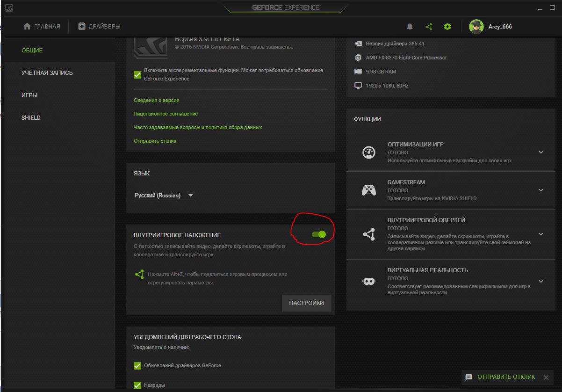The image size is (562, 392).
Task: Click the ФУНКЦИИ heading text
Action: point(367,119)
